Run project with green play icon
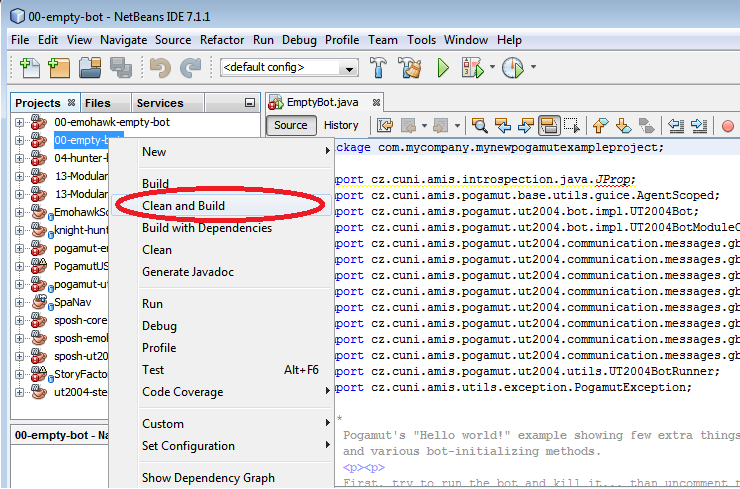This screenshot has height=489, width=740. [443, 67]
